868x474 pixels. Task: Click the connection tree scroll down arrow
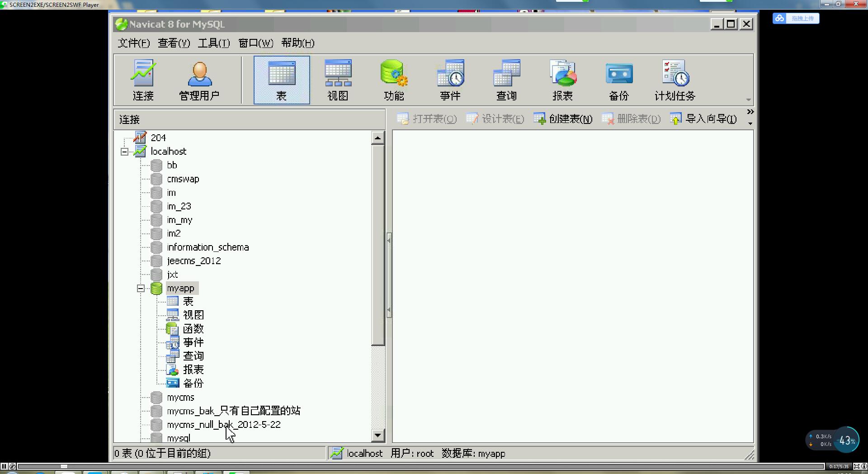tap(378, 436)
